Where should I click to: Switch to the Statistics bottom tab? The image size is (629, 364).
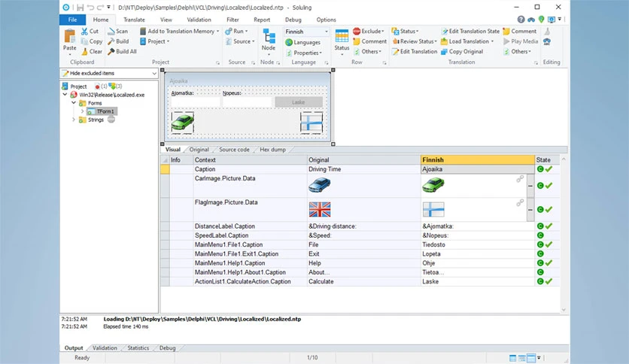click(138, 348)
